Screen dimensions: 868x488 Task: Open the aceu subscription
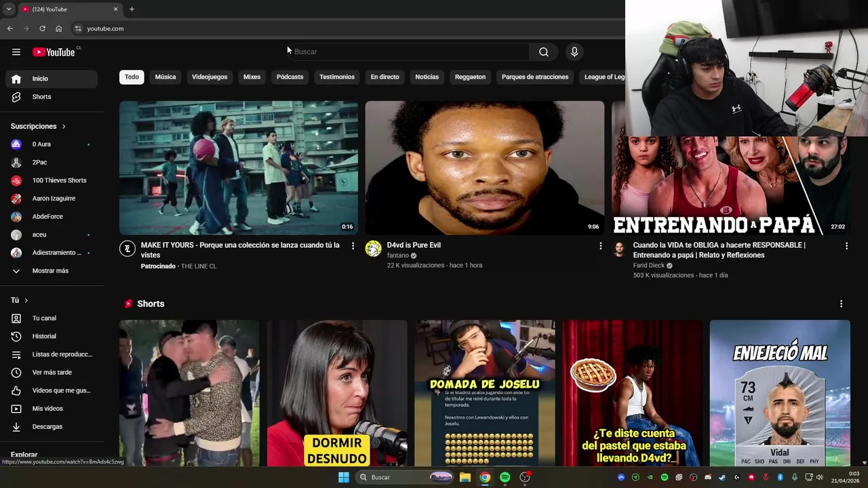coord(52,235)
